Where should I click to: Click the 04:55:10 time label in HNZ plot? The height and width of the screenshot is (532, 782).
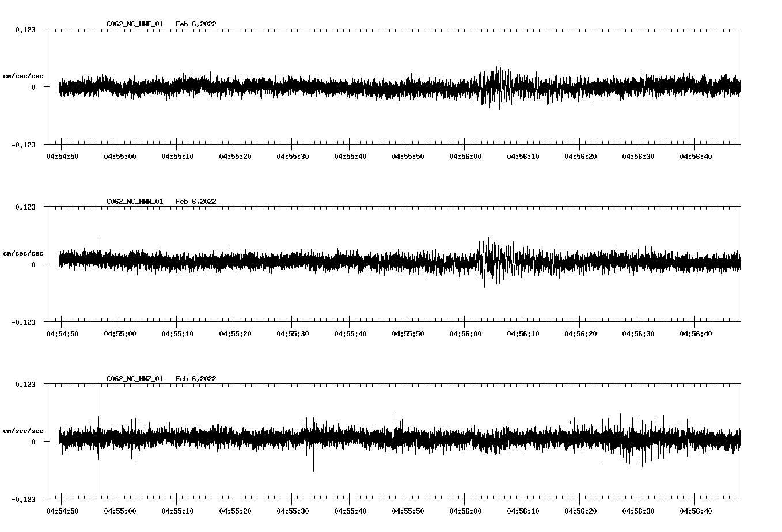click(x=177, y=511)
